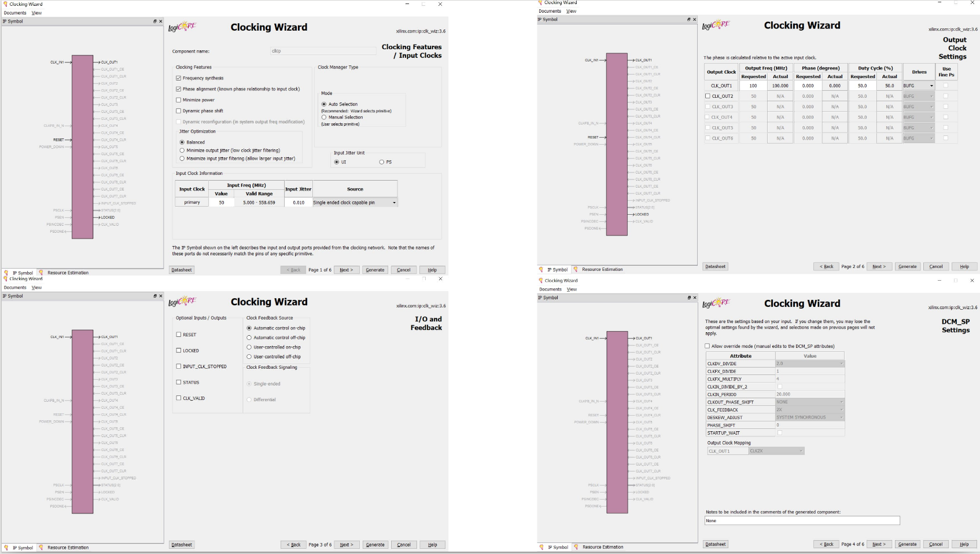This screenshot has width=980, height=554.
Task: Click Clocking Wizard title icon in Page 4 window
Action: pos(541,280)
